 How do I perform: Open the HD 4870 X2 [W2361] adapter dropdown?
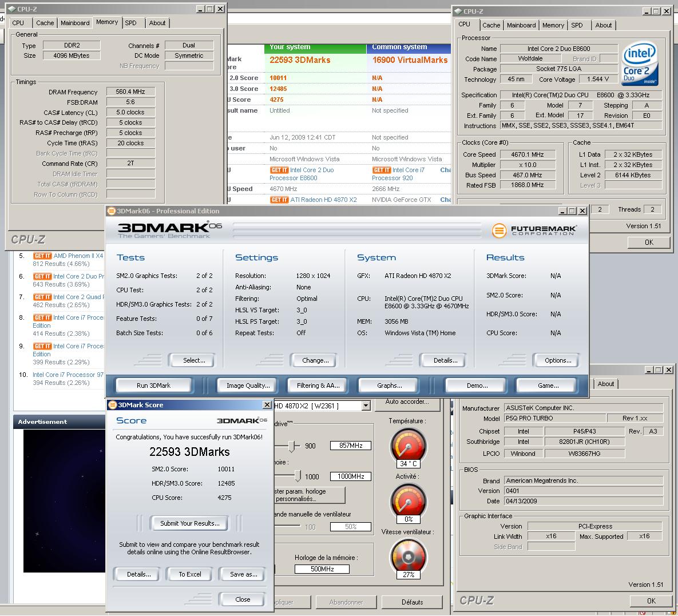pos(366,406)
